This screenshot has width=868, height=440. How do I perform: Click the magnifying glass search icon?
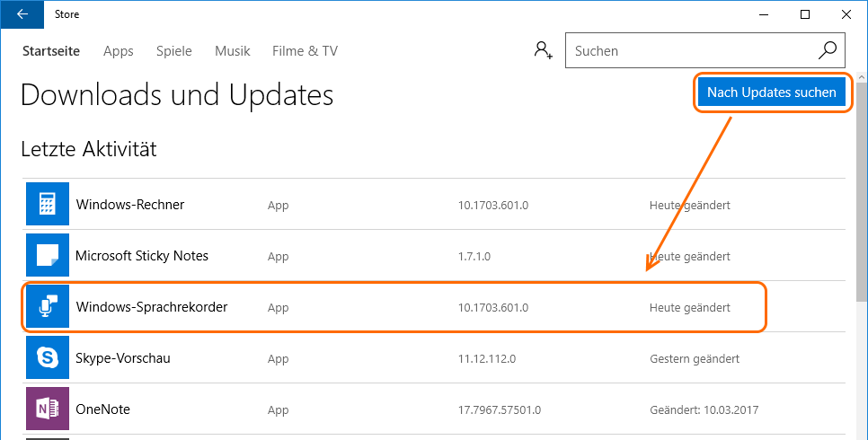[x=827, y=50]
